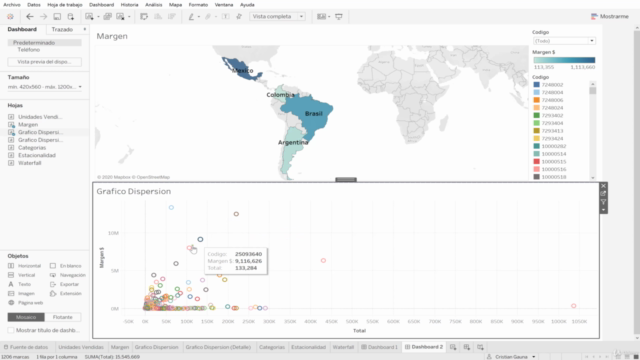Collapse the left side panel arrow

tap(84, 29)
